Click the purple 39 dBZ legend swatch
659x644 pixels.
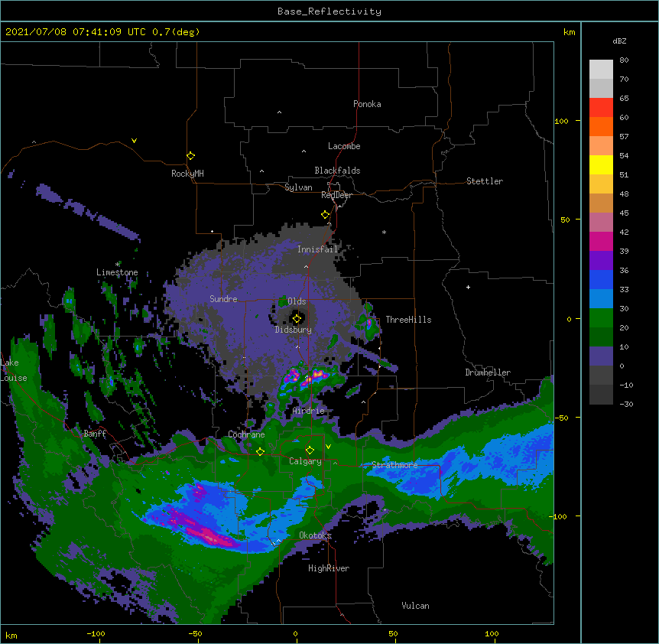coord(601,260)
